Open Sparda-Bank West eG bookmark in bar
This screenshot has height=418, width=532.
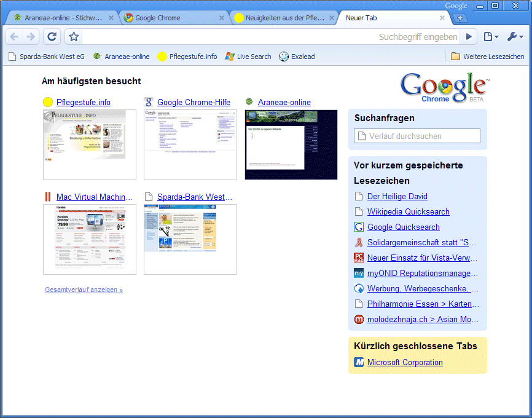(47, 57)
